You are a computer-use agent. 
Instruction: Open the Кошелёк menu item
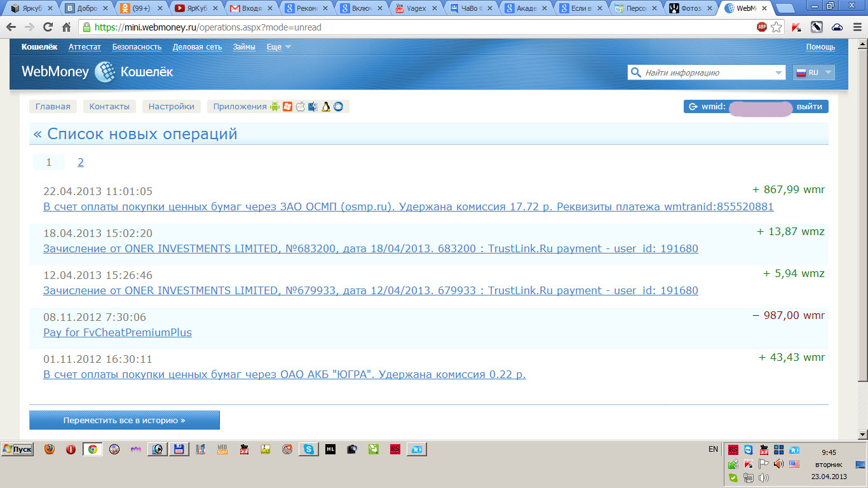(39, 47)
